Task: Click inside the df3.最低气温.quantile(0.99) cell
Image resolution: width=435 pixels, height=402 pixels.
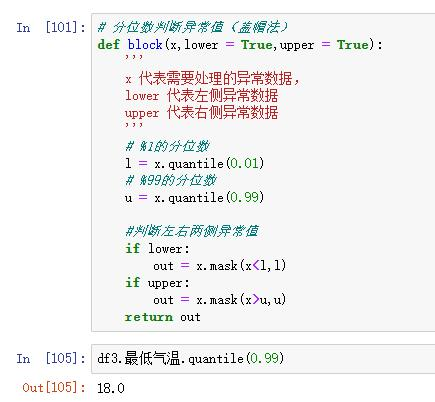Action: 263,359
